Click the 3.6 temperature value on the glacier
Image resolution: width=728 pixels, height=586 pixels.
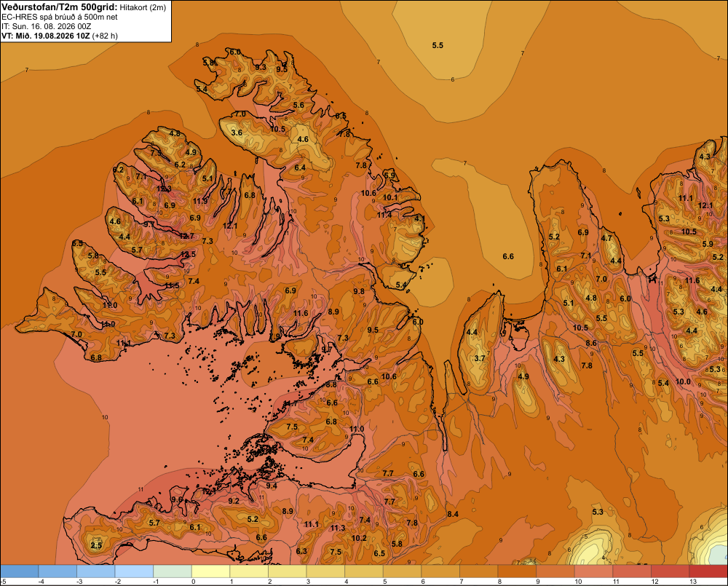pos(237,132)
